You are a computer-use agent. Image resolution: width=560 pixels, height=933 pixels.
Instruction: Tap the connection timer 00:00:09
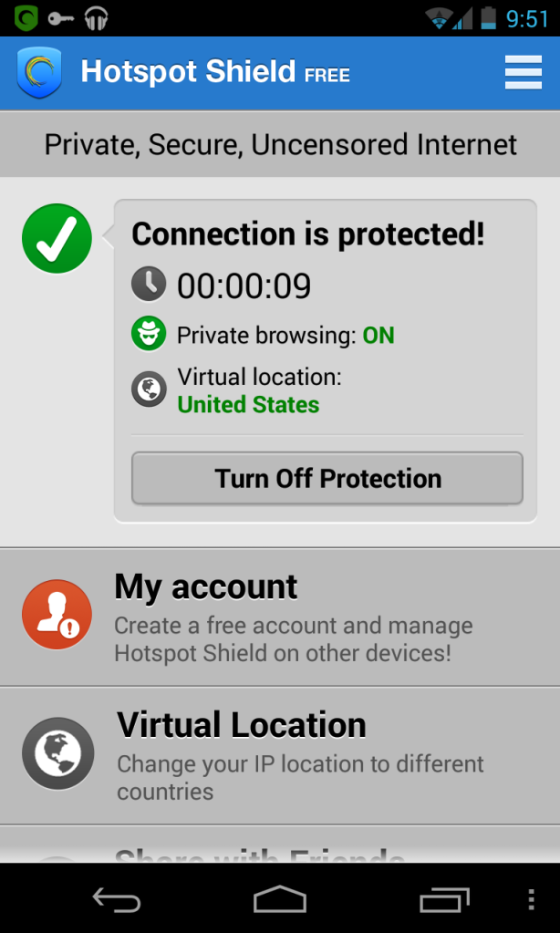(244, 286)
